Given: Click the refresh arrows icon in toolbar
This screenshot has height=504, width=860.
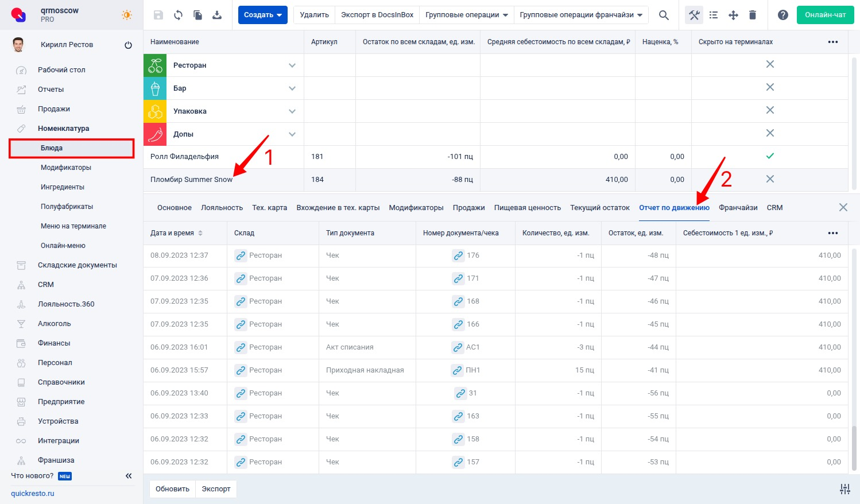Looking at the screenshot, I should (x=179, y=15).
